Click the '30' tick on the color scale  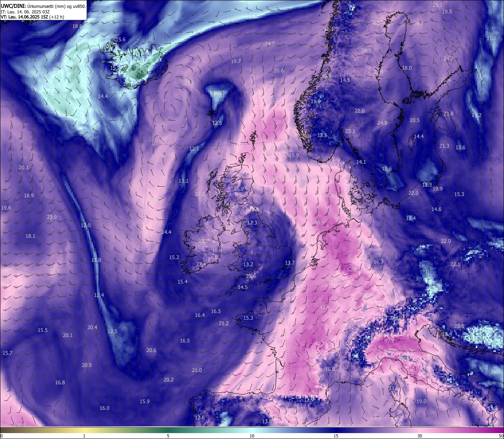420,436
